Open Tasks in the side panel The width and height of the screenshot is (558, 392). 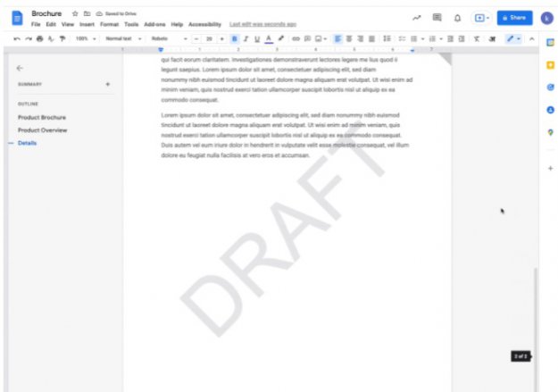click(550, 88)
